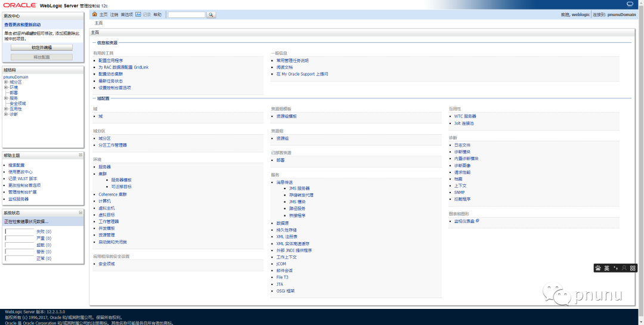Open the JTA link
The image size is (644, 325).
(x=280, y=284)
